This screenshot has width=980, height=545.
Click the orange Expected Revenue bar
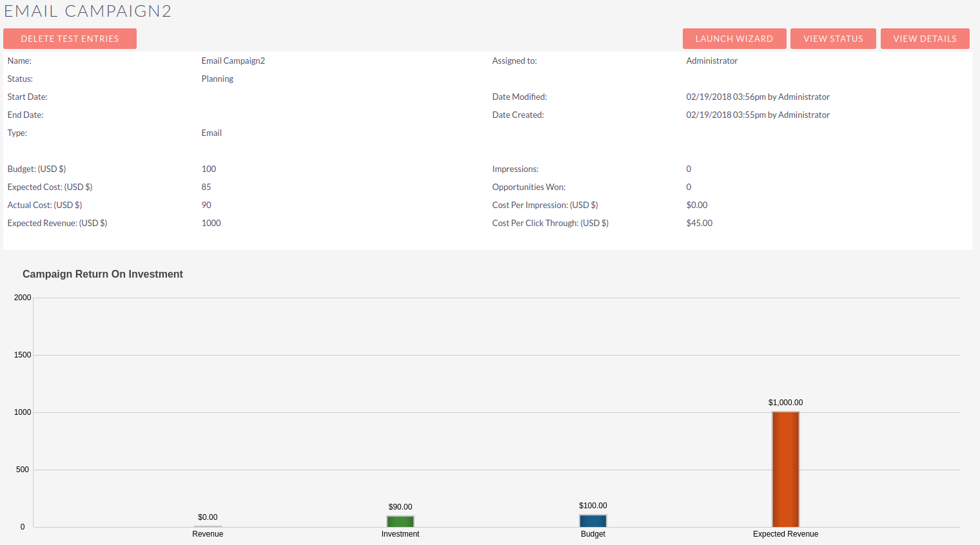click(785, 469)
